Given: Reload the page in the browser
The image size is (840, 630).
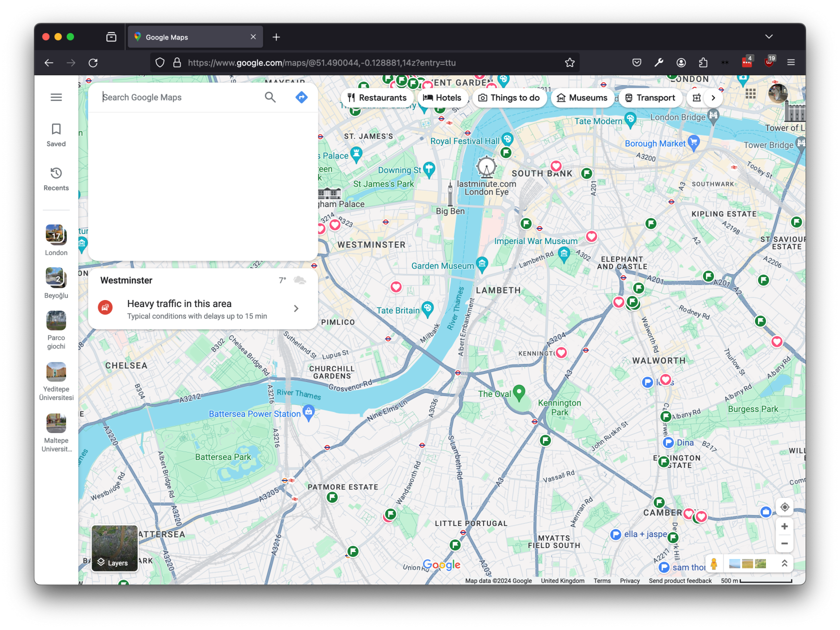Looking at the screenshot, I should (93, 62).
